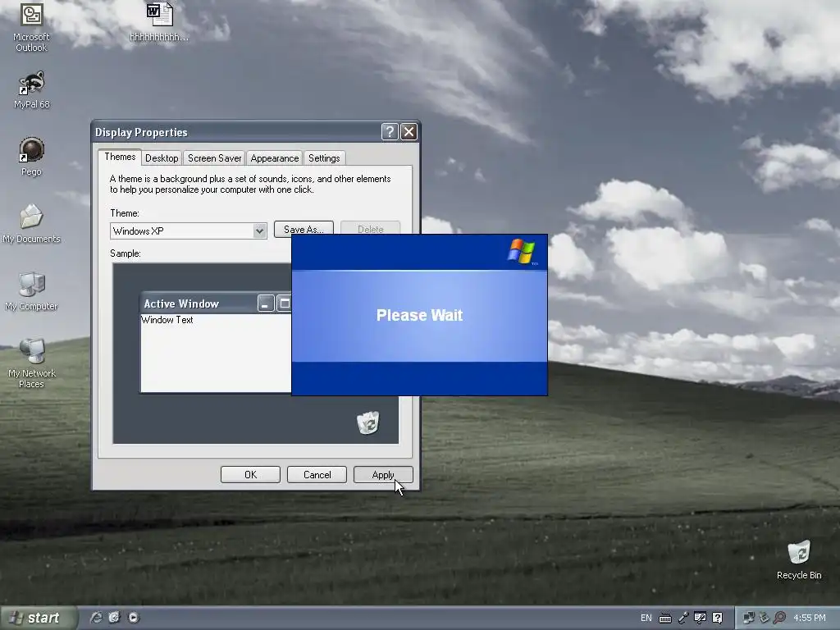The height and width of the screenshot is (630, 840).
Task: Click the magnifier tray icon
Action: click(779, 618)
